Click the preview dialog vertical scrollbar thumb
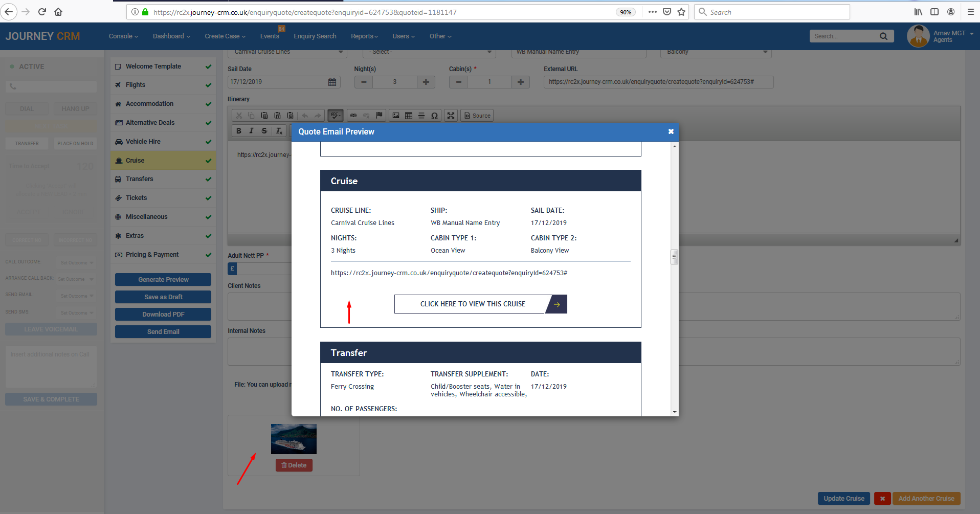This screenshot has width=980, height=514. [675, 257]
